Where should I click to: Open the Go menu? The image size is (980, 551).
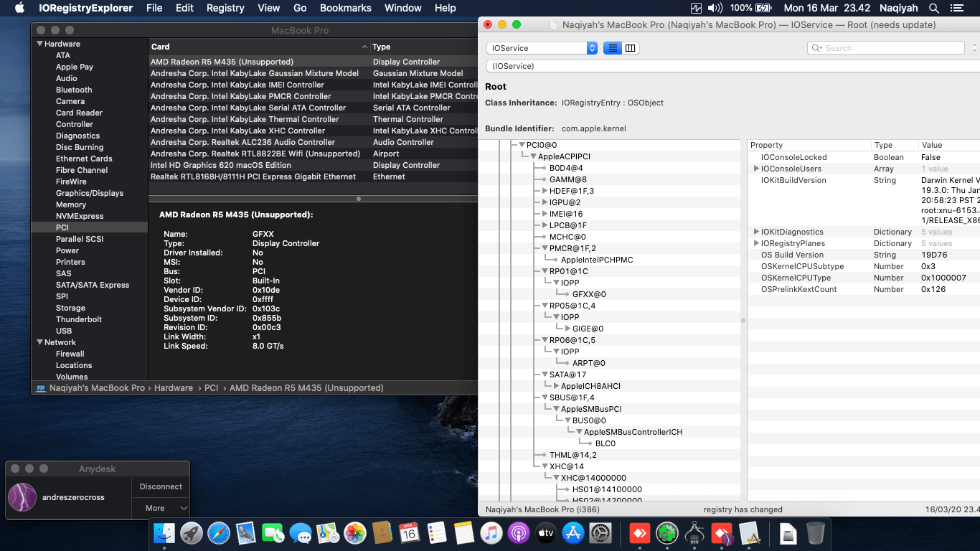300,8
